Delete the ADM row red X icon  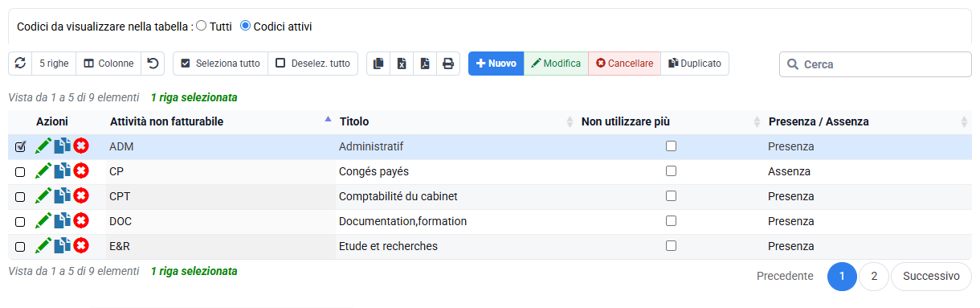point(81,146)
